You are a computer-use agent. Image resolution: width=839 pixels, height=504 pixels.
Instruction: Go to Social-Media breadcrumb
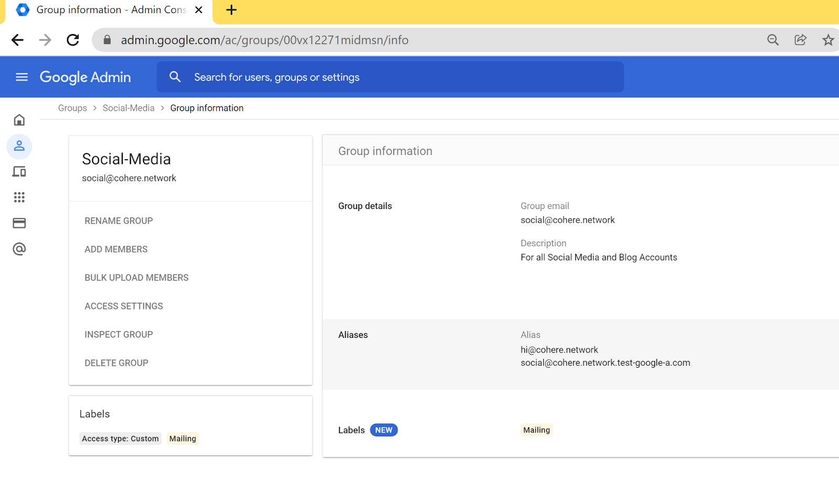(x=128, y=108)
